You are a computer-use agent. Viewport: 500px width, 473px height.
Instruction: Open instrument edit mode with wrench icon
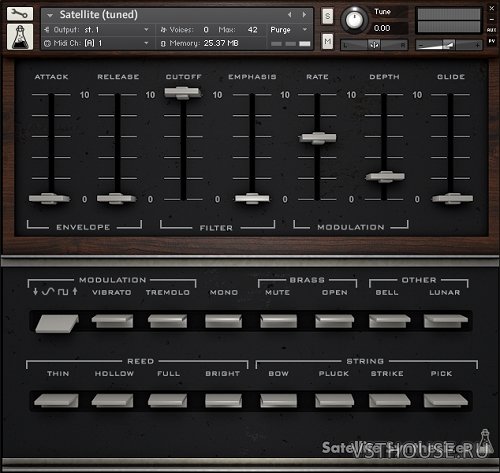pos(20,13)
